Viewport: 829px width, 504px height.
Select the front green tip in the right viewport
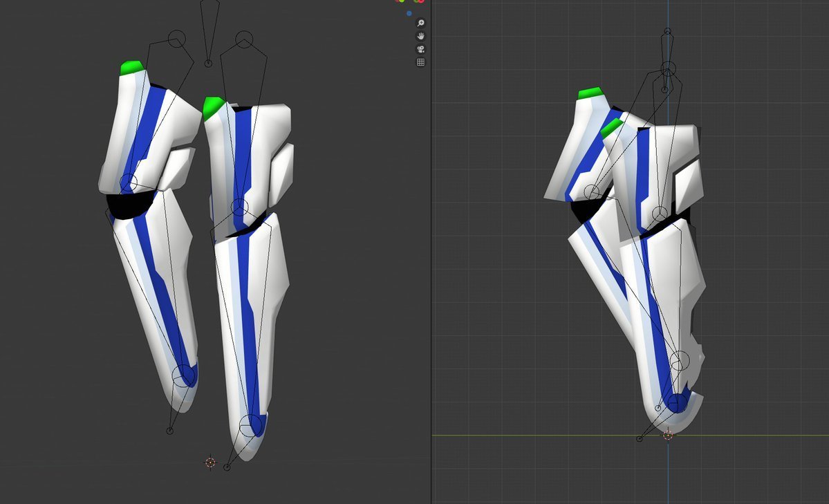pos(612,127)
